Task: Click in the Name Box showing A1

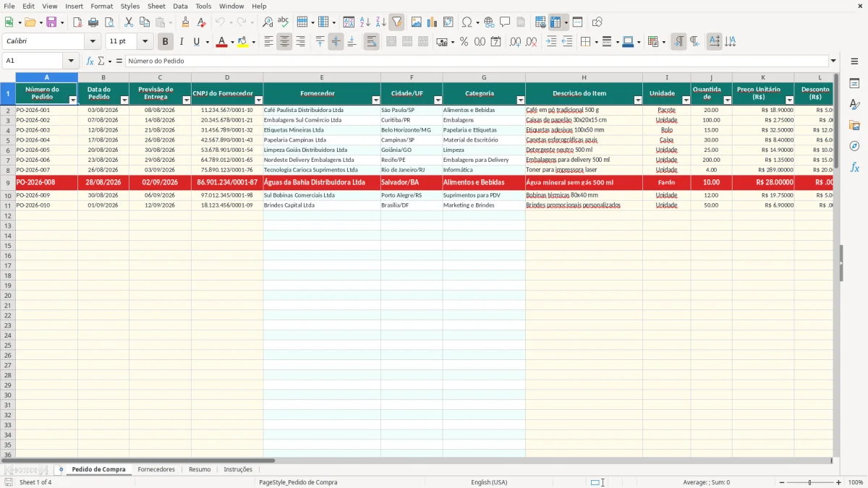Action: pos(33,61)
